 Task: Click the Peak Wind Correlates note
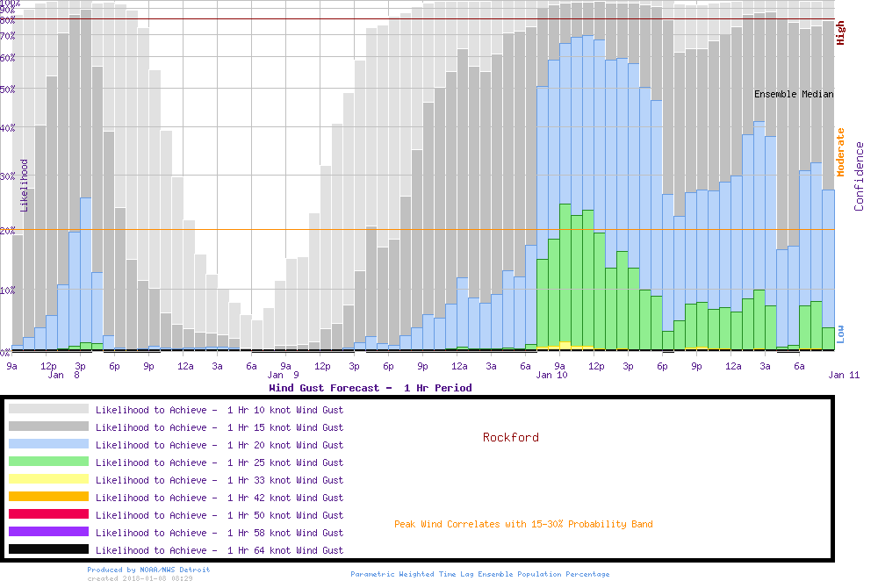click(523, 525)
